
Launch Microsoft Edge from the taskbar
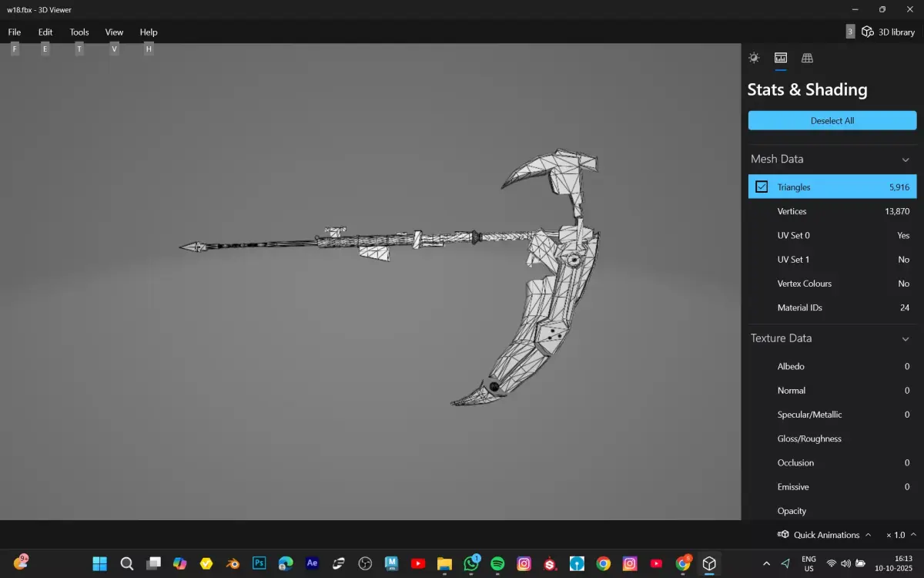click(x=286, y=563)
